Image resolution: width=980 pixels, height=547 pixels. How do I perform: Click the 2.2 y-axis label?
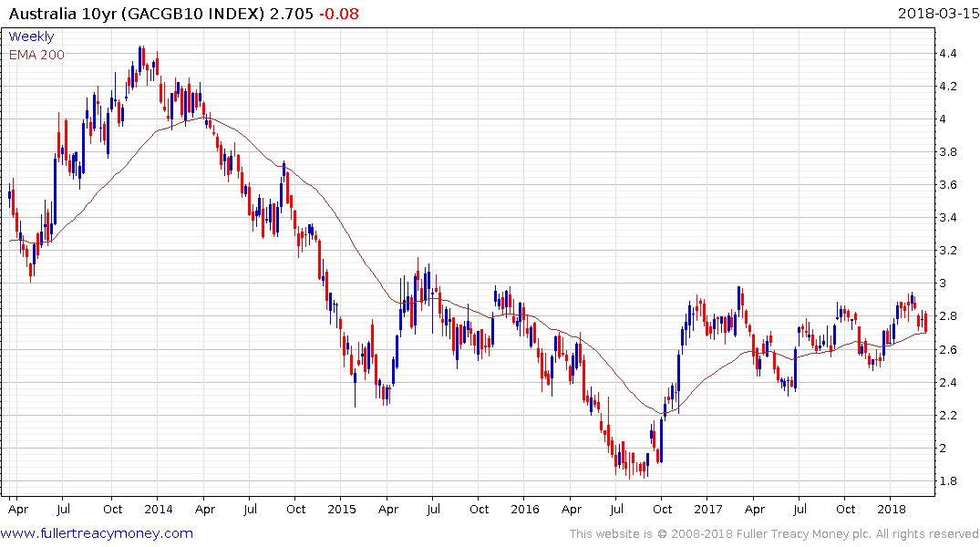(947, 415)
